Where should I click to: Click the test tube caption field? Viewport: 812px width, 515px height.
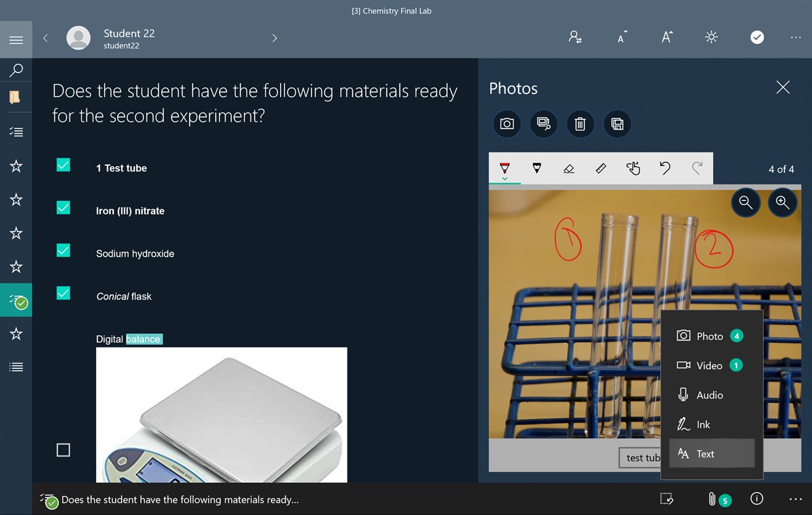tap(641, 457)
